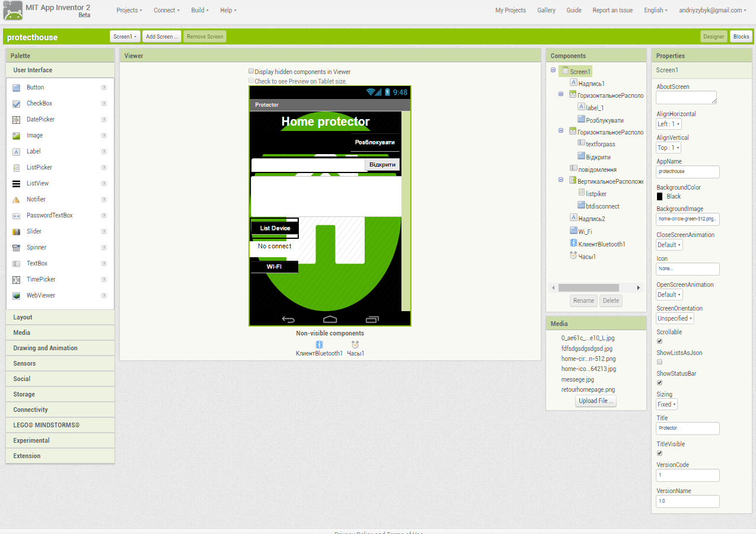Click the Wi_Fi button icon in tree

[x=573, y=231]
